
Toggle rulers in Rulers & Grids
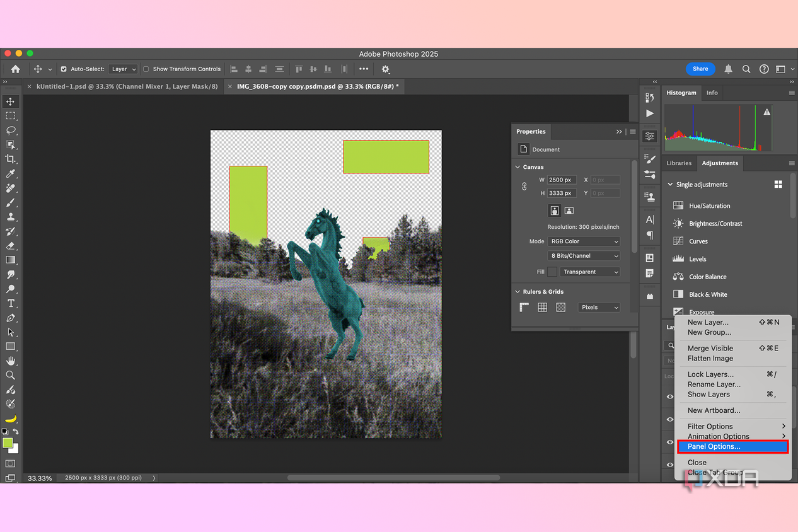pyautogui.click(x=524, y=307)
